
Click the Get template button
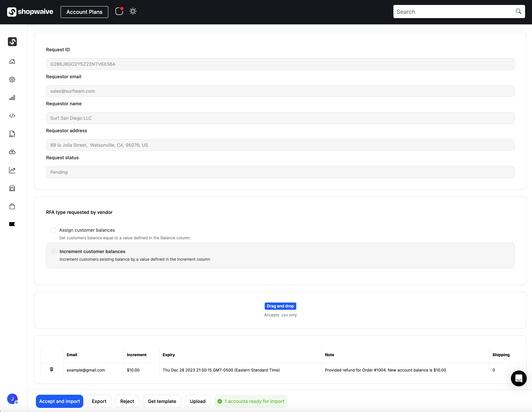click(x=162, y=401)
